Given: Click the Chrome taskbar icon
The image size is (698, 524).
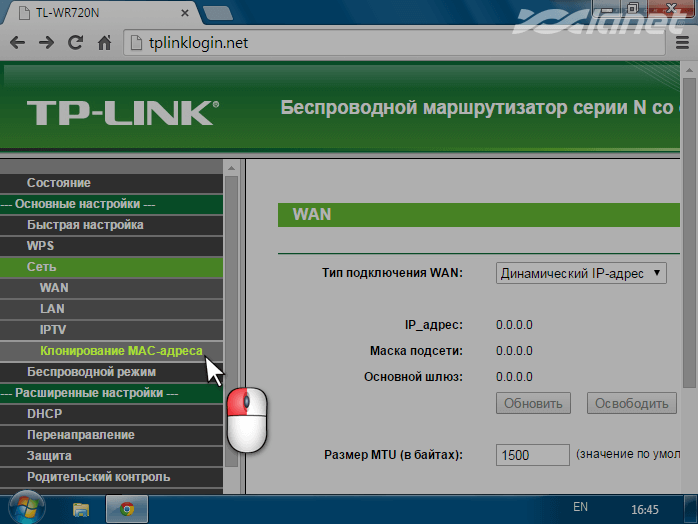Looking at the screenshot, I should click(x=127, y=509).
